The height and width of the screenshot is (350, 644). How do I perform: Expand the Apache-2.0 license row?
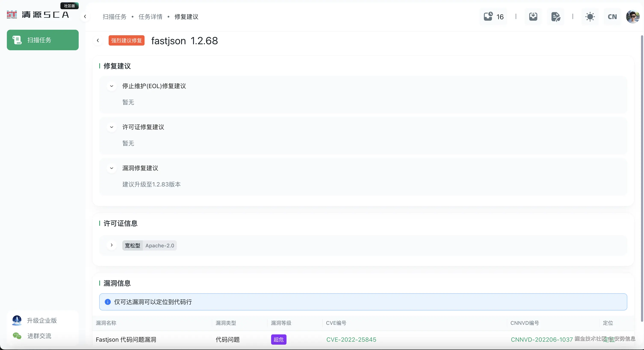tap(111, 245)
